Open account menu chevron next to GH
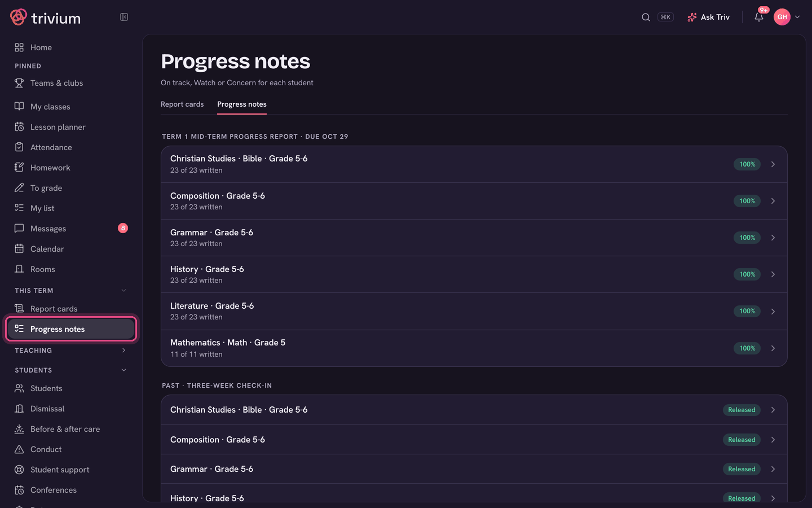Image resolution: width=812 pixels, height=508 pixels. (797, 17)
